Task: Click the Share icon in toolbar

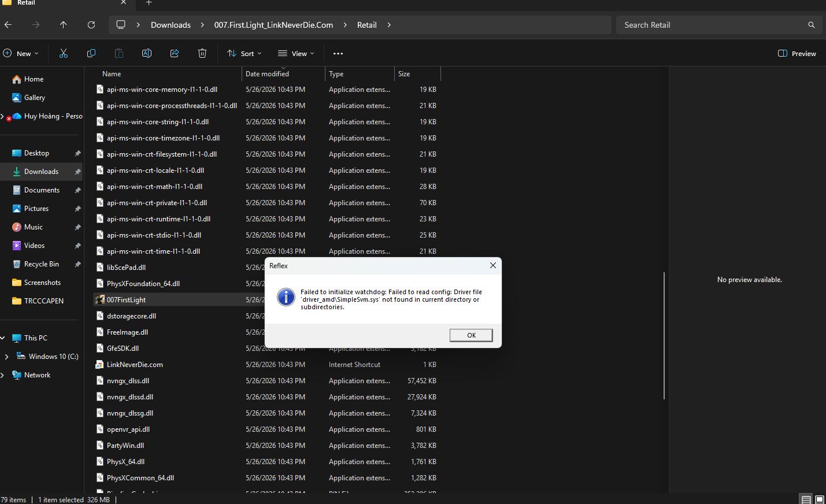Action: pyautogui.click(x=175, y=53)
